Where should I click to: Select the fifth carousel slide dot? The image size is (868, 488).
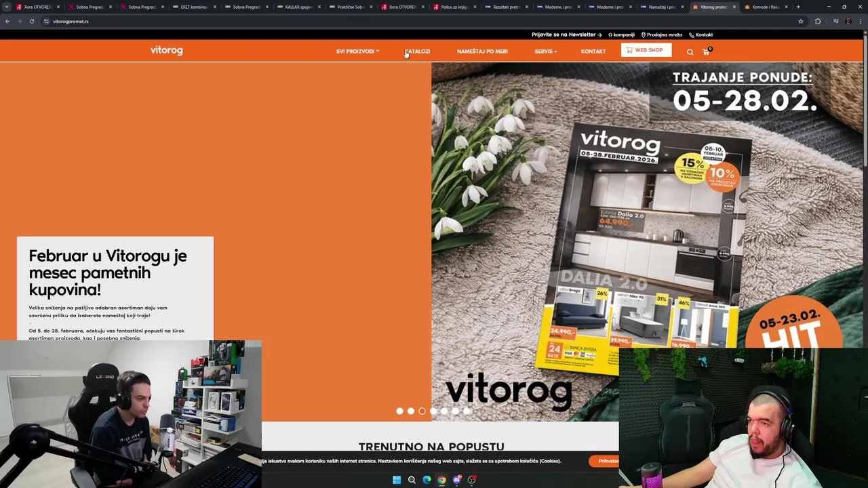[x=444, y=411]
